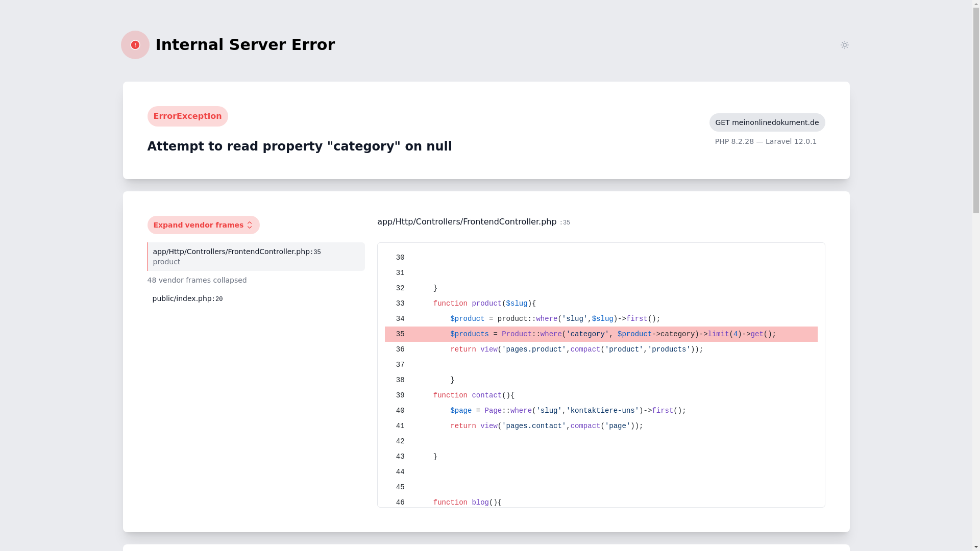Select the FrontendController.php:35 product frame

pyautogui.click(x=256, y=257)
